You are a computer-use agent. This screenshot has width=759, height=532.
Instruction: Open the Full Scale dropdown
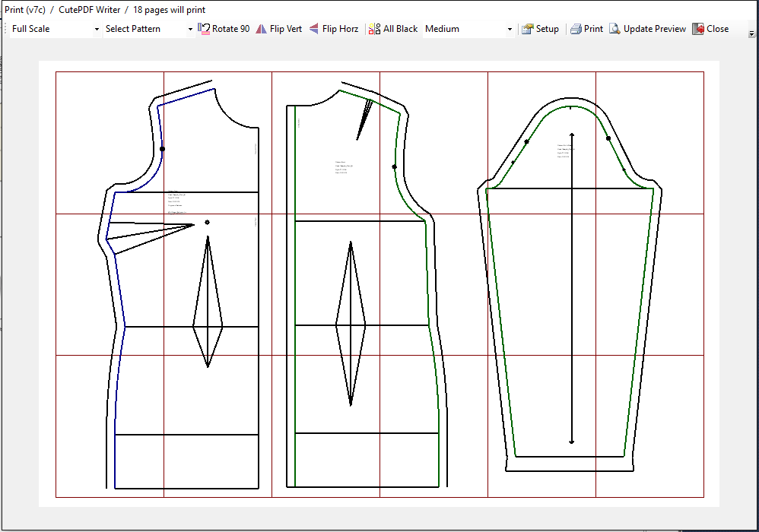point(97,29)
